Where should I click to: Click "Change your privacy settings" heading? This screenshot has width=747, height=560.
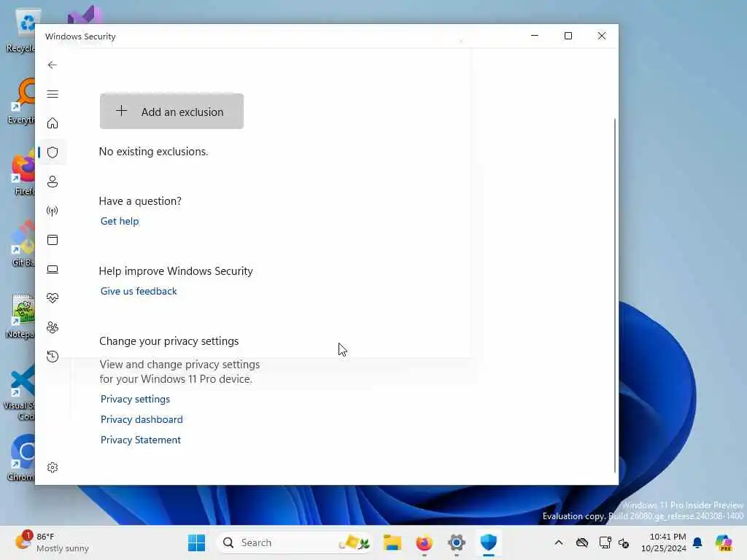pos(169,341)
